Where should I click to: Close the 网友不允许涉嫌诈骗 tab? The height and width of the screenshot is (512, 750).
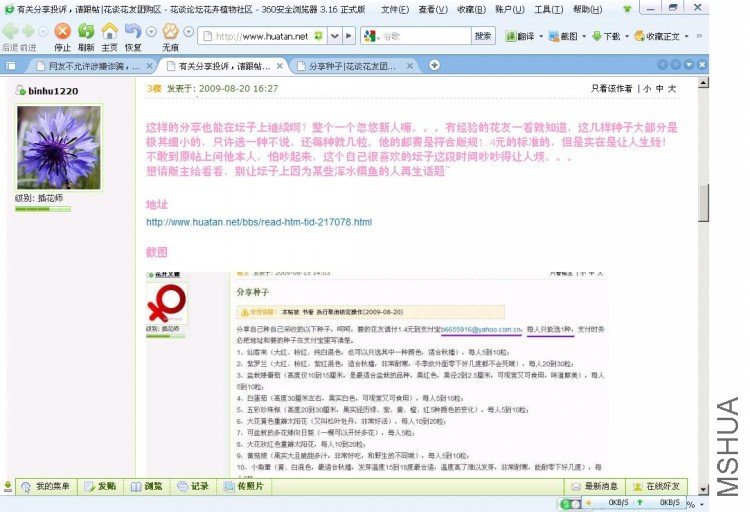tap(150, 66)
